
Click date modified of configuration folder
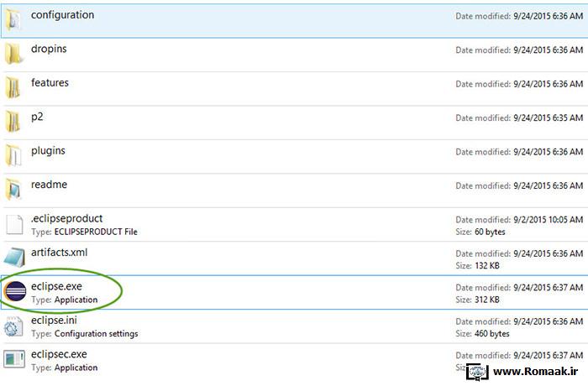[519, 16]
